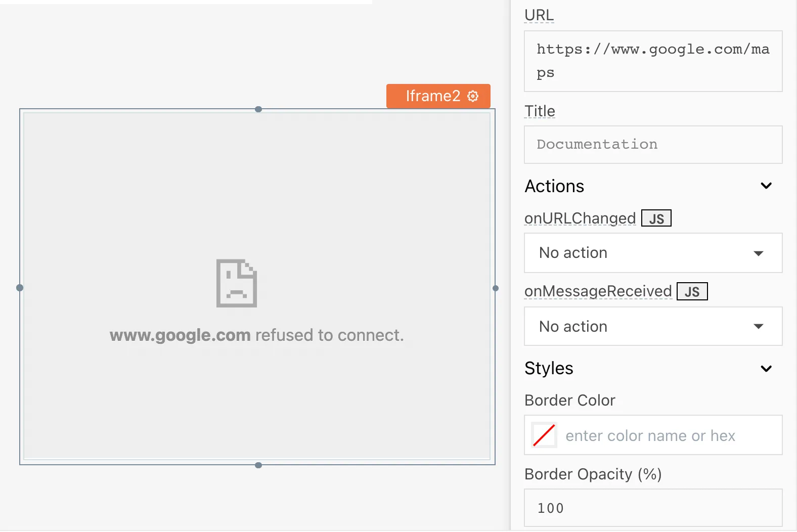Click the left-edge resize handle of the iframe
Screen dimensions: 797x532
click(x=20, y=288)
